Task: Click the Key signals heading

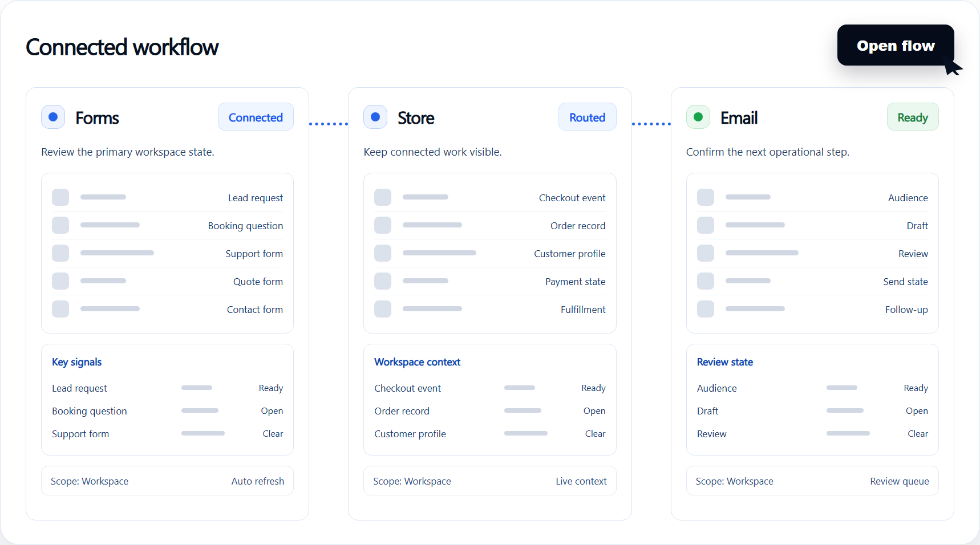Action: [76, 362]
